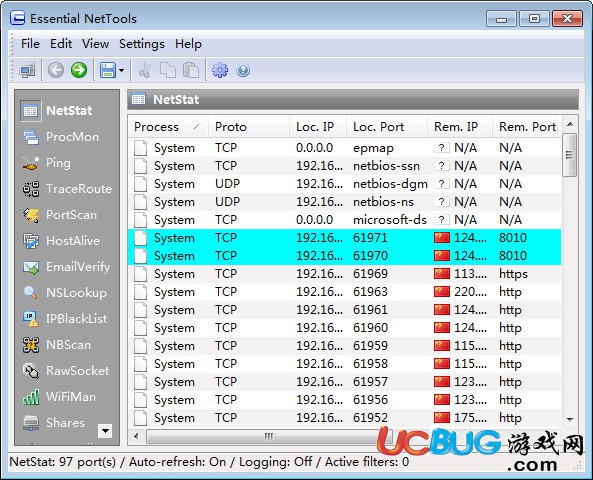
Task: Expand the sidebar tools list down arrow
Action: 105,431
